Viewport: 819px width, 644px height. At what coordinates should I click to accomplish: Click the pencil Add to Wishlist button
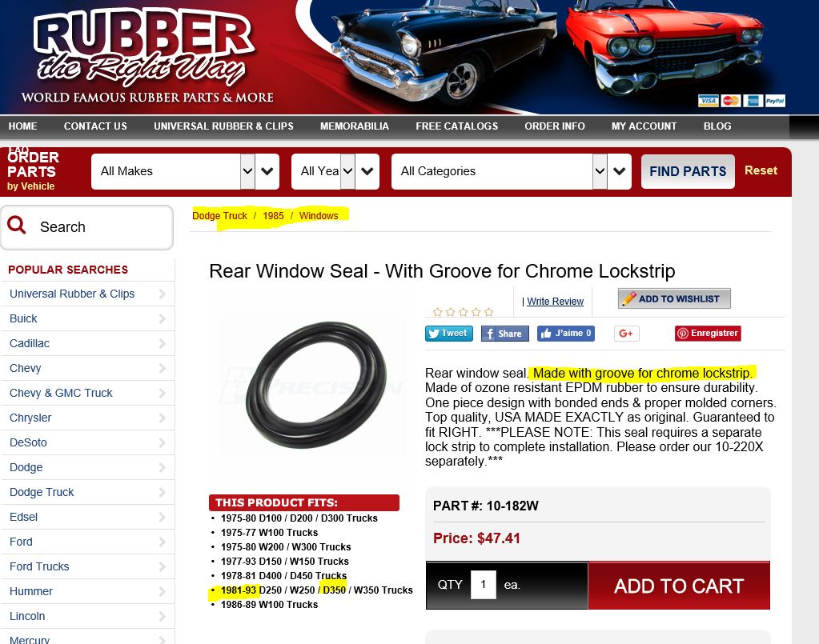pyautogui.click(x=674, y=298)
